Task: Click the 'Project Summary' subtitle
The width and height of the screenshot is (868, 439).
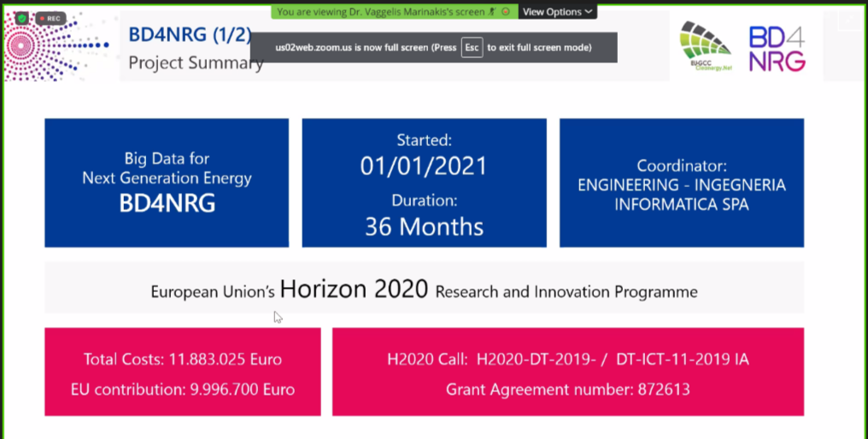Action: (x=196, y=62)
